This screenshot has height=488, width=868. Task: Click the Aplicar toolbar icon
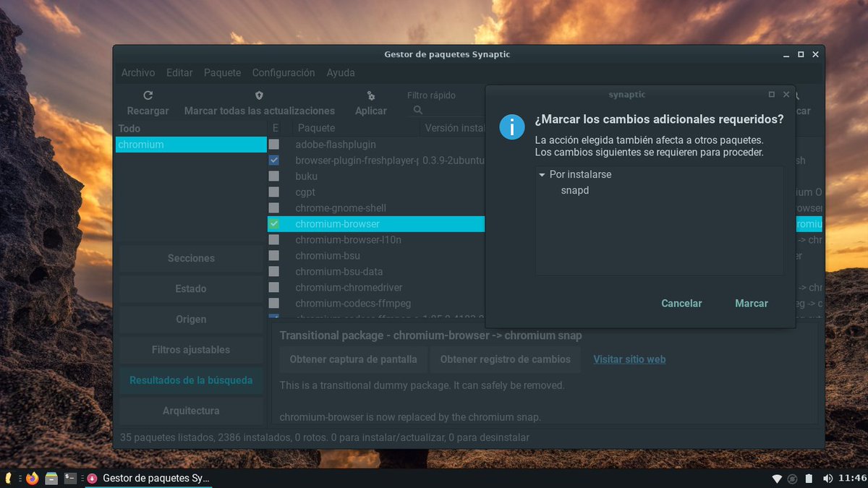coord(371,95)
